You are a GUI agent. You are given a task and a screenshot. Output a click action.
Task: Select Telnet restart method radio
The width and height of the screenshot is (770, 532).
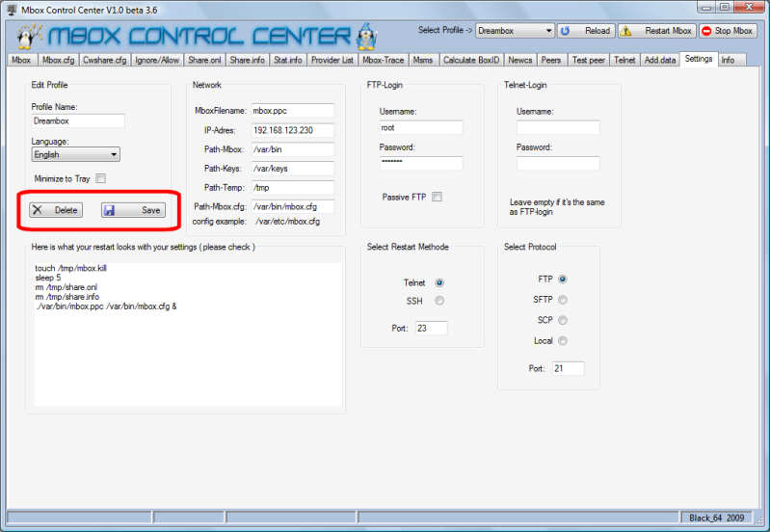(x=439, y=283)
